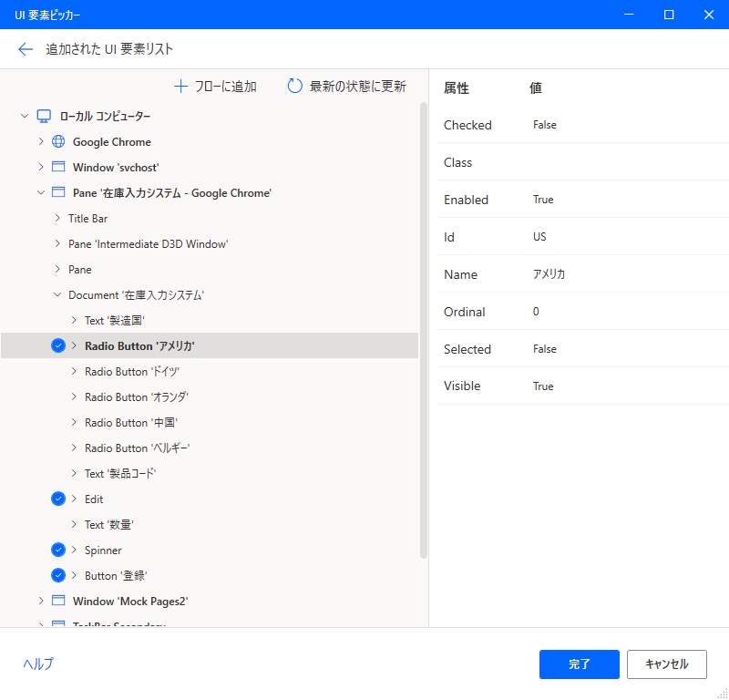This screenshot has width=729, height=700.
Task: Click the Class attribute label
Action: [458, 162]
